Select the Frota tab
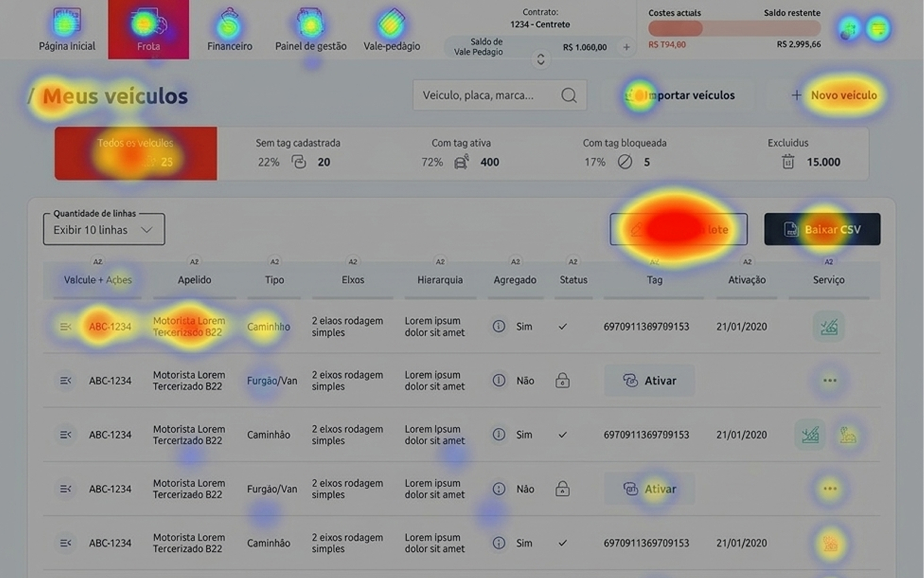 pyautogui.click(x=148, y=29)
